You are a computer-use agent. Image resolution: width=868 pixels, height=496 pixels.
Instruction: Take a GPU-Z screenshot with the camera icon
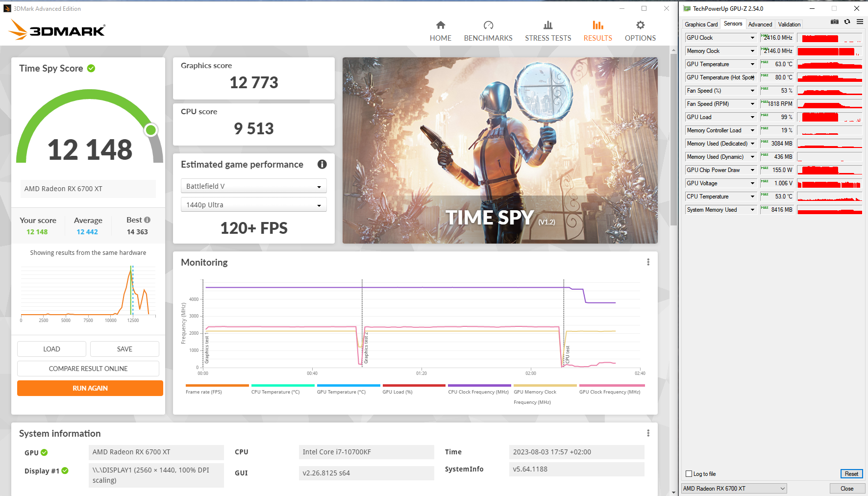pos(834,22)
